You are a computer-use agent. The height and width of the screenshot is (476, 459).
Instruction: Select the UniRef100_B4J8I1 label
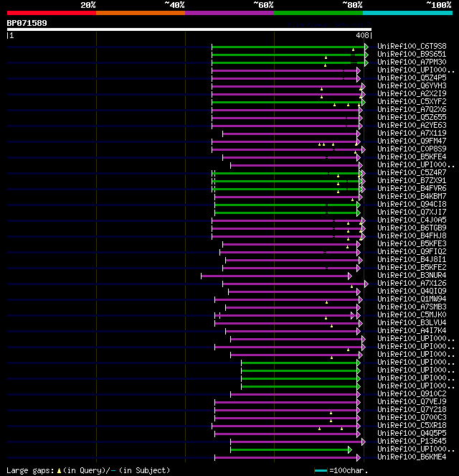412,259
